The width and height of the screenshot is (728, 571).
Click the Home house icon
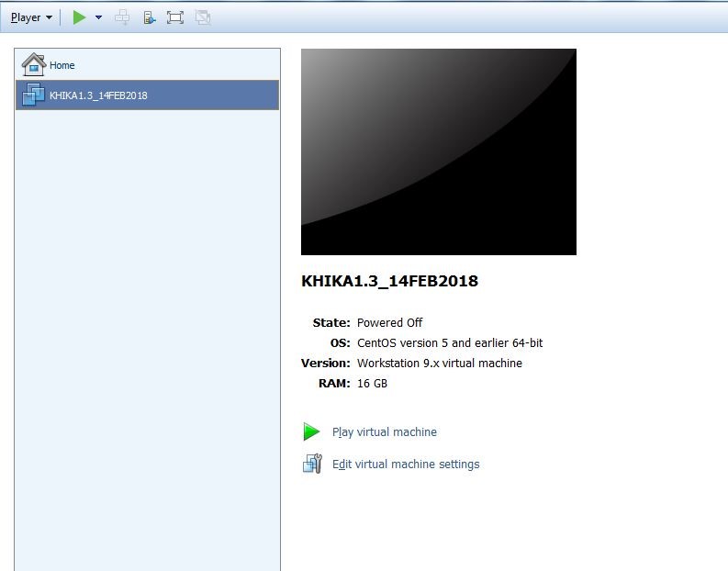34,64
